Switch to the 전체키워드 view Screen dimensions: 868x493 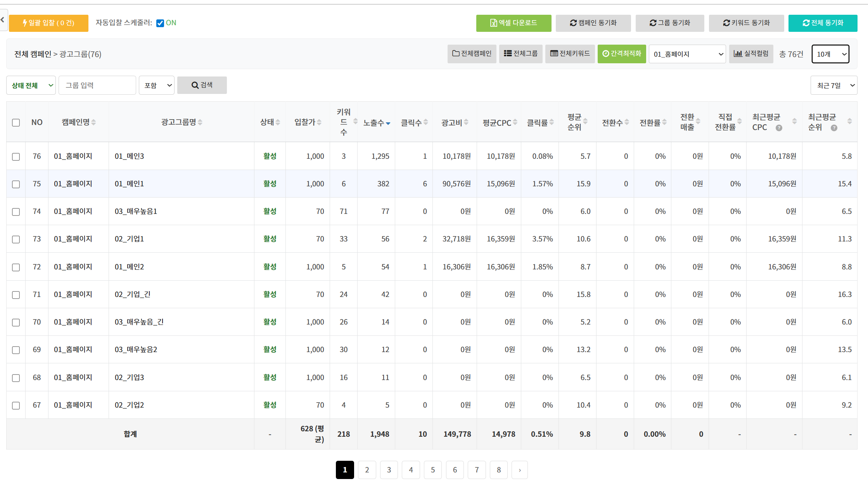[x=570, y=54]
